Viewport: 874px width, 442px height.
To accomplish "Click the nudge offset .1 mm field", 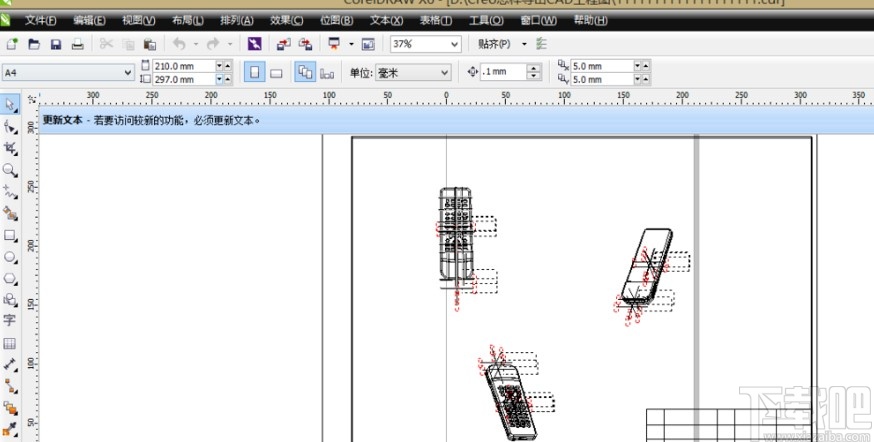I will [x=503, y=72].
